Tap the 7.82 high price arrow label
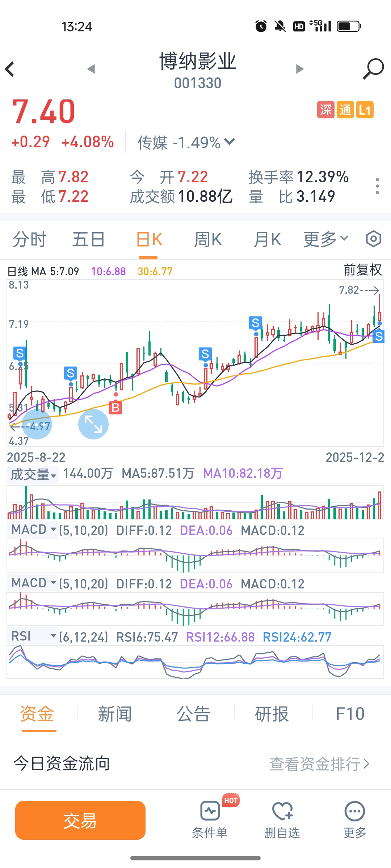 [x=359, y=290]
